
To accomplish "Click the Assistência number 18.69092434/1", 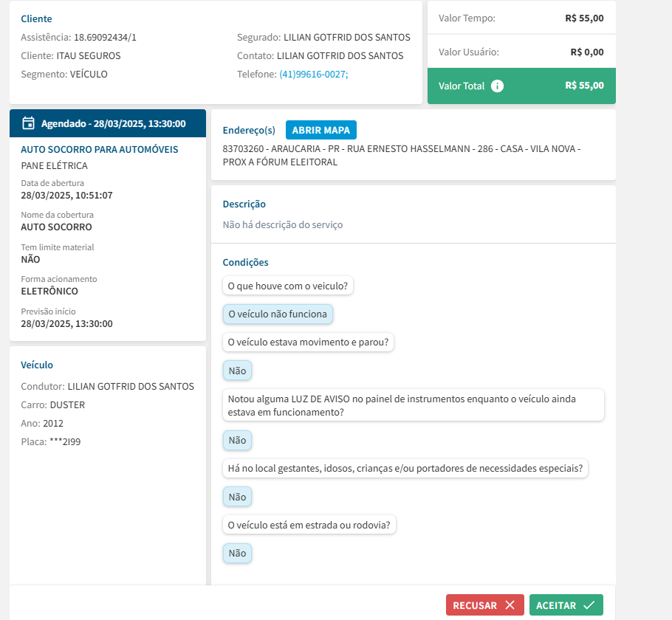I will (105, 37).
